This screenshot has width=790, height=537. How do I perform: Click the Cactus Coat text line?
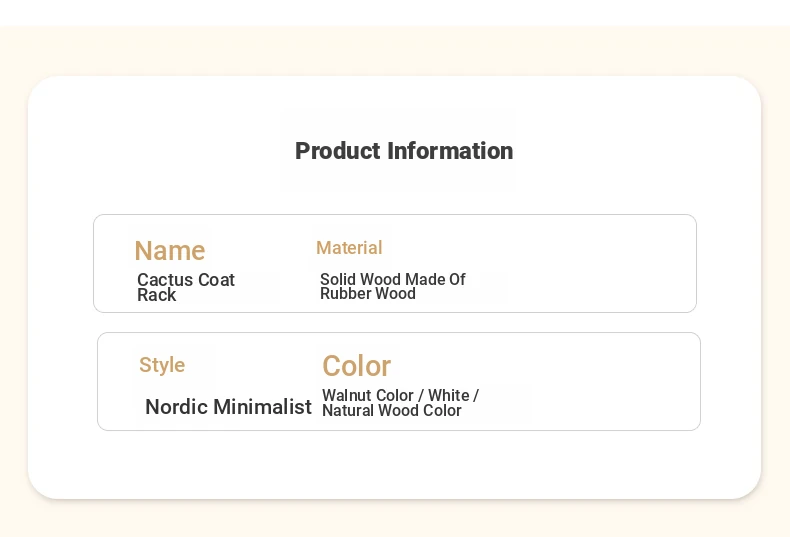(186, 280)
